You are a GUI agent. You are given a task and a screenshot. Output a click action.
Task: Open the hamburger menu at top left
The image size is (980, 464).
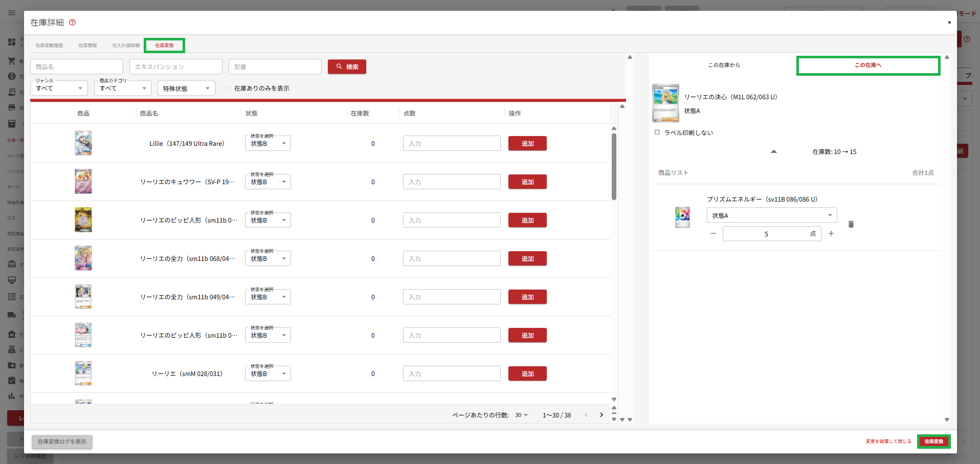(x=12, y=13)
